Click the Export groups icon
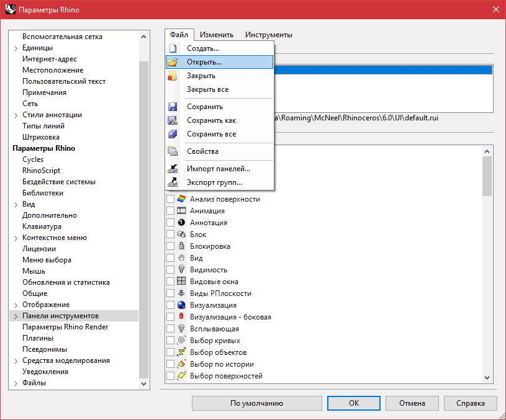Image resolution: width=506 pixels, height=420 pixels. click(173, 182)
